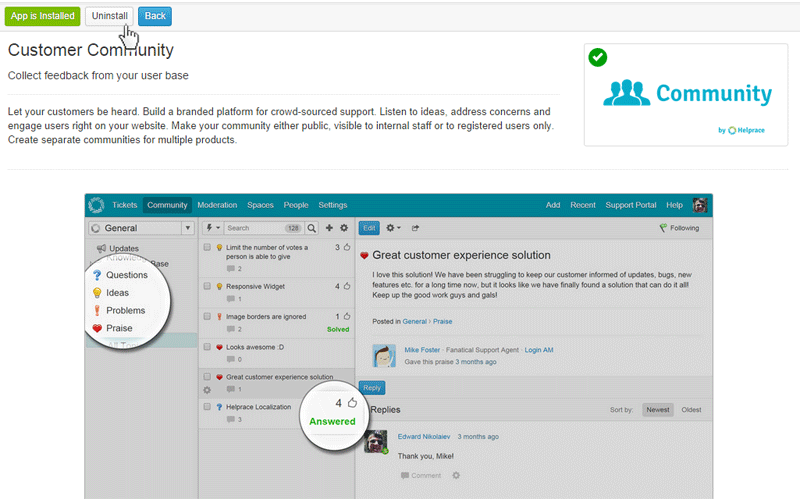The image size is (800, 499).
Task: Sort replies by Newest
Action: 657,410
